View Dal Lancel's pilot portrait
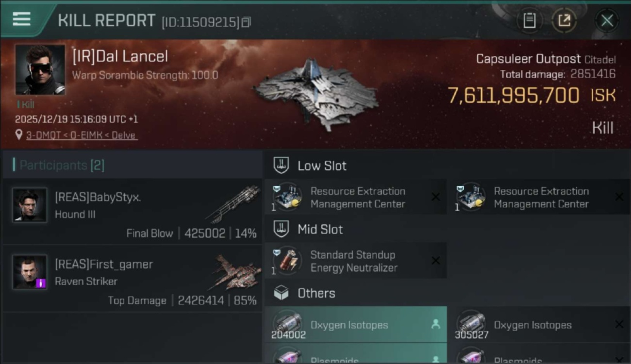This screenshot has width=631, height=364. tap(40, 69)
